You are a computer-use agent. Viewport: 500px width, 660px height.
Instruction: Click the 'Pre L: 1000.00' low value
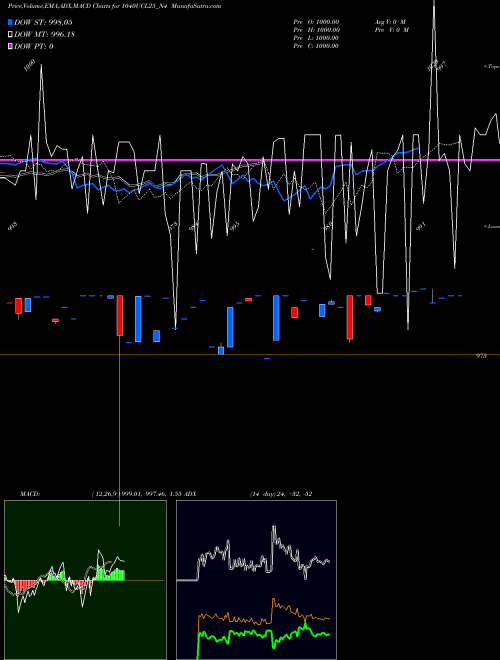tap(316, 38)
